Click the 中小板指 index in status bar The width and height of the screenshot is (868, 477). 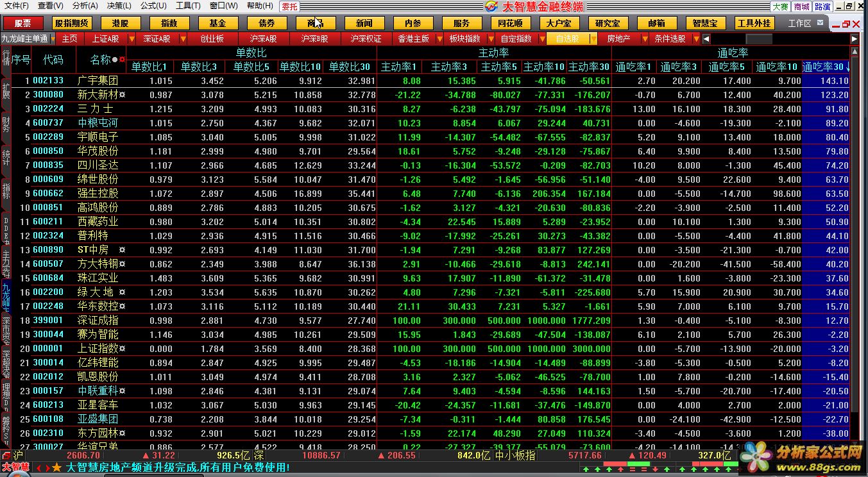click(514, 455)
